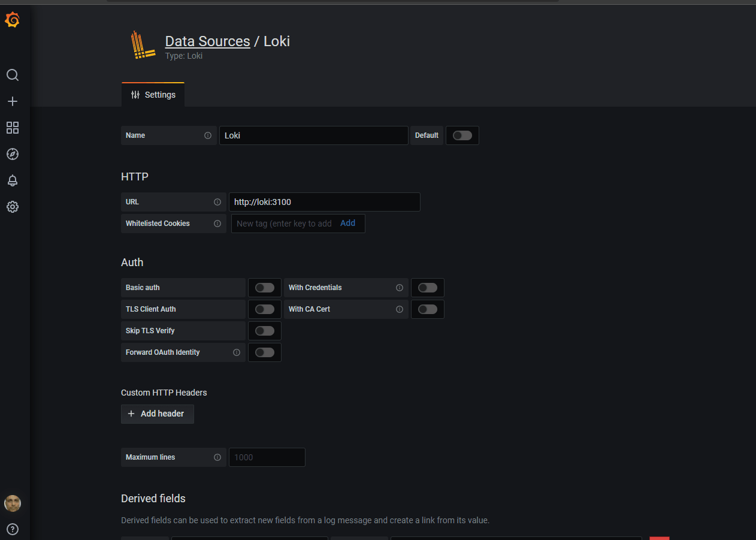Image resolution: width=756 pixels, height=540 pixels.
Task: Click the Grafana logo at top left
Action: (x=12, y=20)
